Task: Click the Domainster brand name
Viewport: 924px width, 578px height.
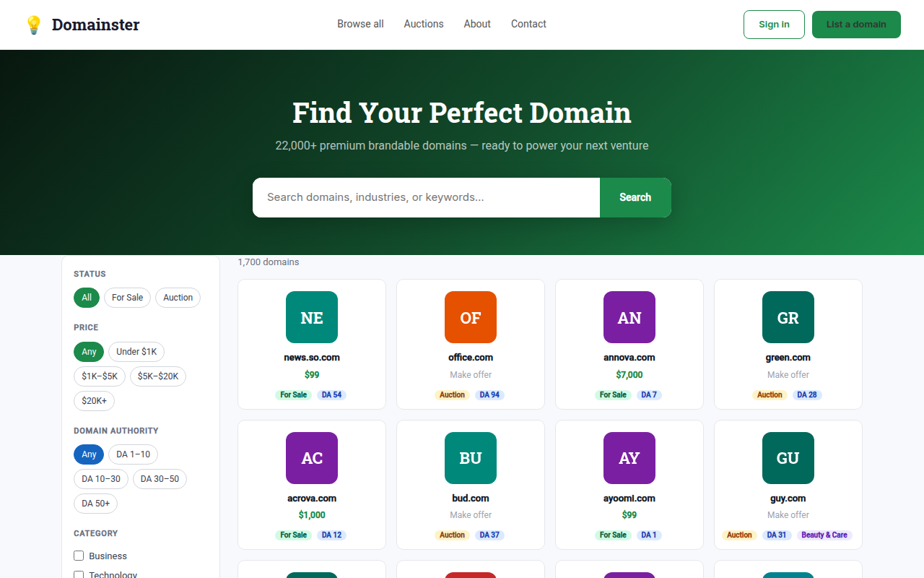Action: pos(96,25)
